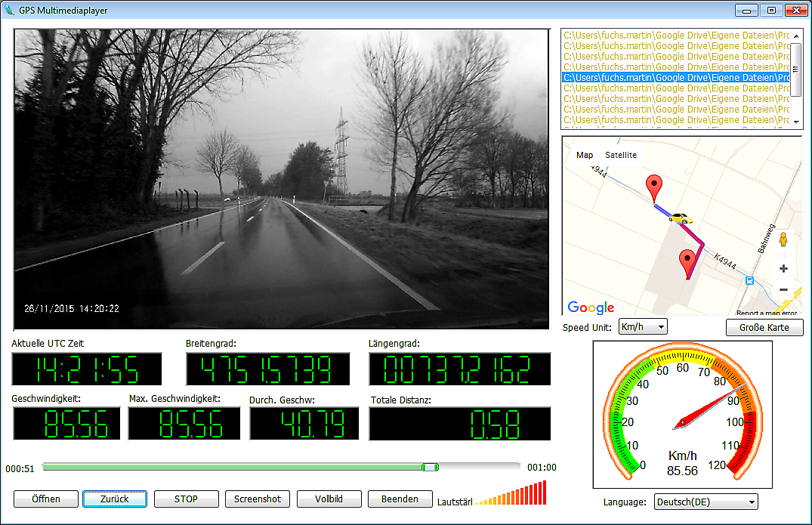Zoom out the map with minus icon
The height and width of the screenshot is (525, 812).
[x=783, y=289]
